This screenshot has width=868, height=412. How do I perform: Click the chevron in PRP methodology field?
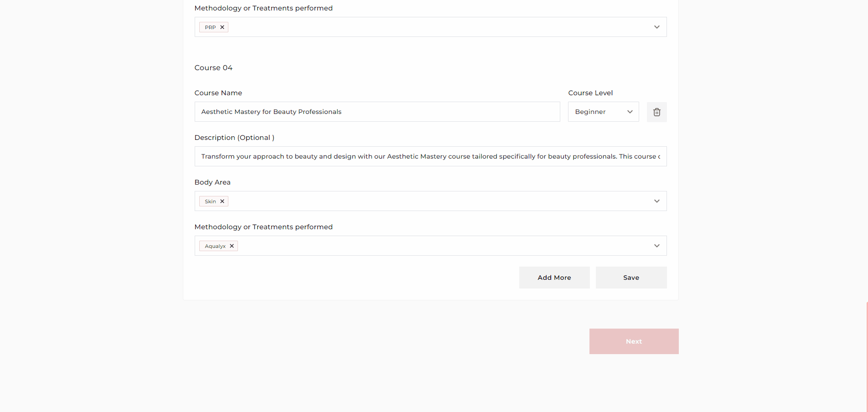pyautogui.click(x=656, y=27)
